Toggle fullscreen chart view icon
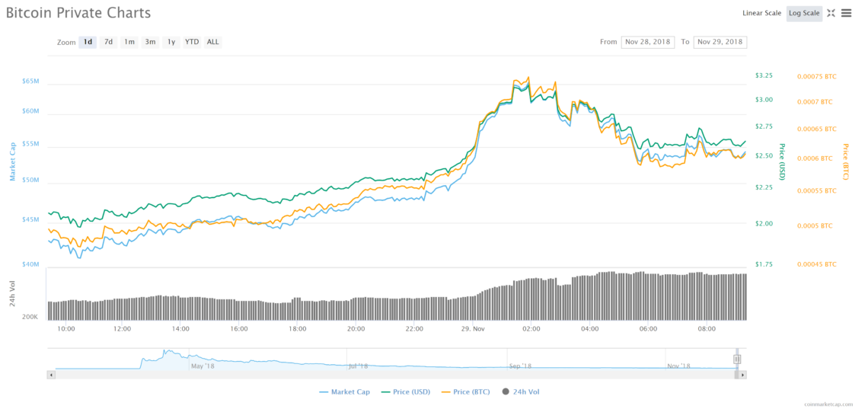The width and height of the screenshot is (868, 409). click(x=831, y=13)
